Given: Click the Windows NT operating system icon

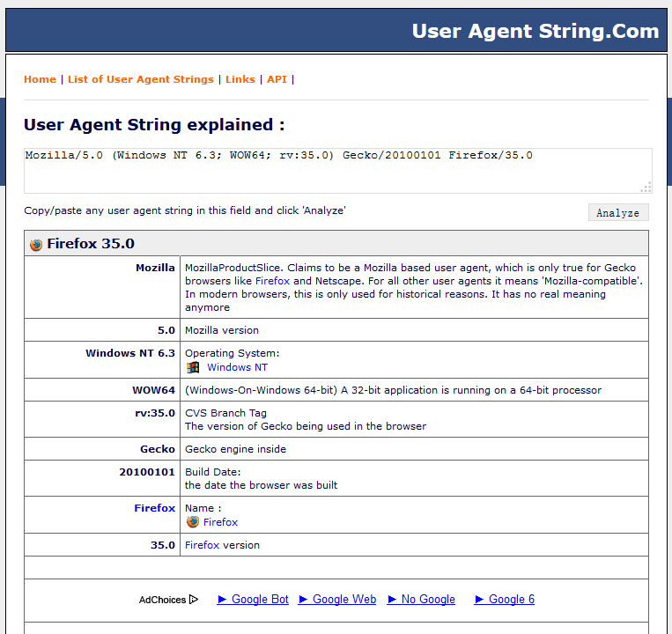Looking at the screenshot, I should (x=193, y=367).
